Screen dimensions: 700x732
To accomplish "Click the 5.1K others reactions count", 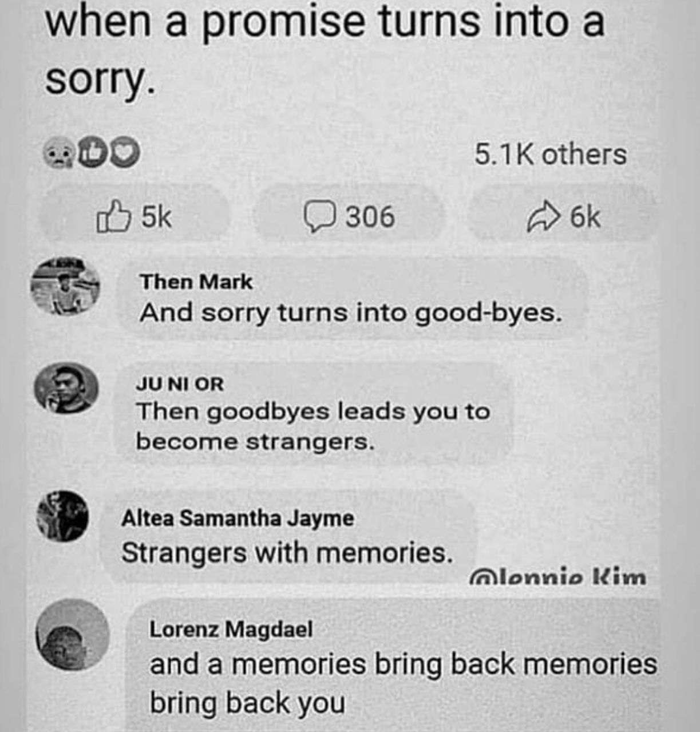I will 550,155.
